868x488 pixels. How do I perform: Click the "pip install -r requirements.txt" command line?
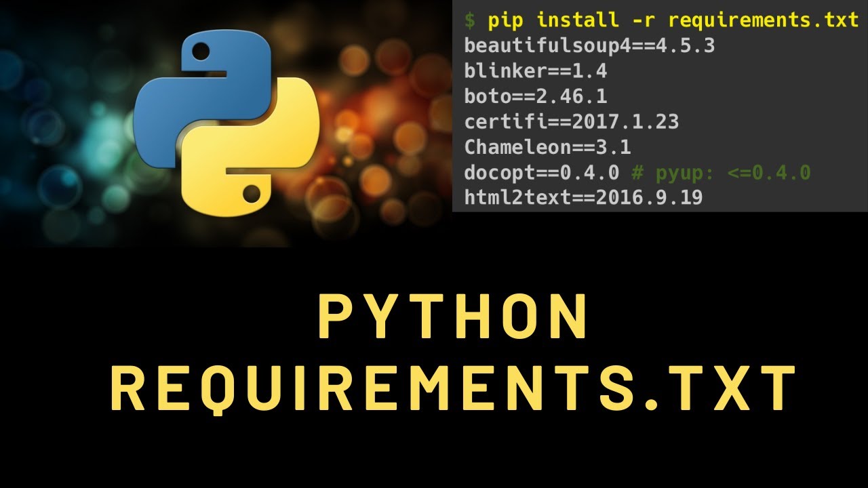click(x=673, y=20)
